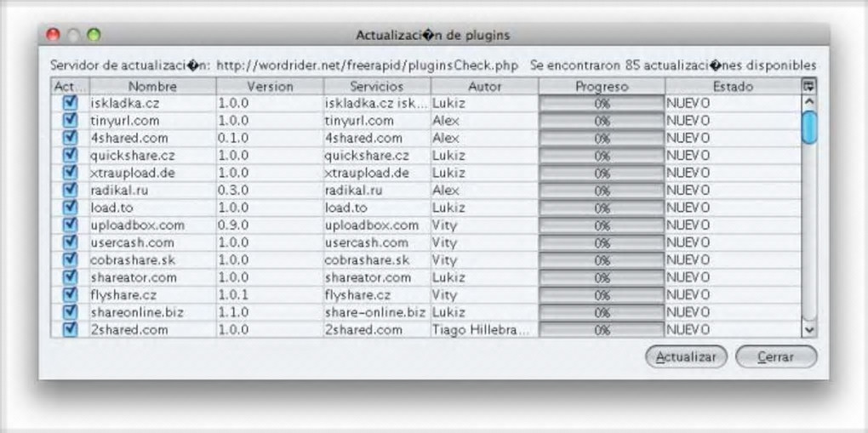Click the 2shared.com progress bar
The image size is (868, 433).
tap(602, 329)
